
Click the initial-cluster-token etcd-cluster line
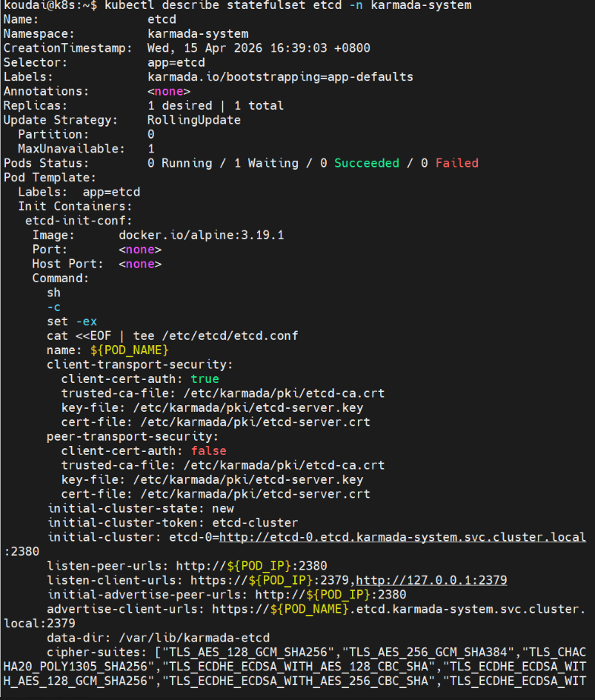click(173, 522)
